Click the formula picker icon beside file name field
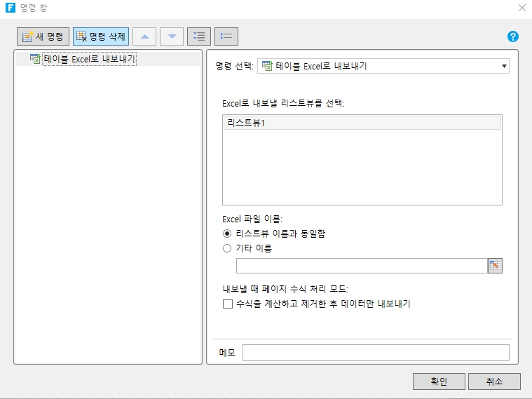532x399 pixels. tap(496, 265)
